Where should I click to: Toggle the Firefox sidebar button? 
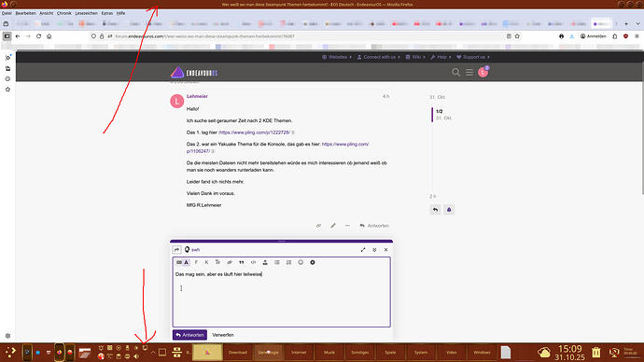click(x=7, y=36)
